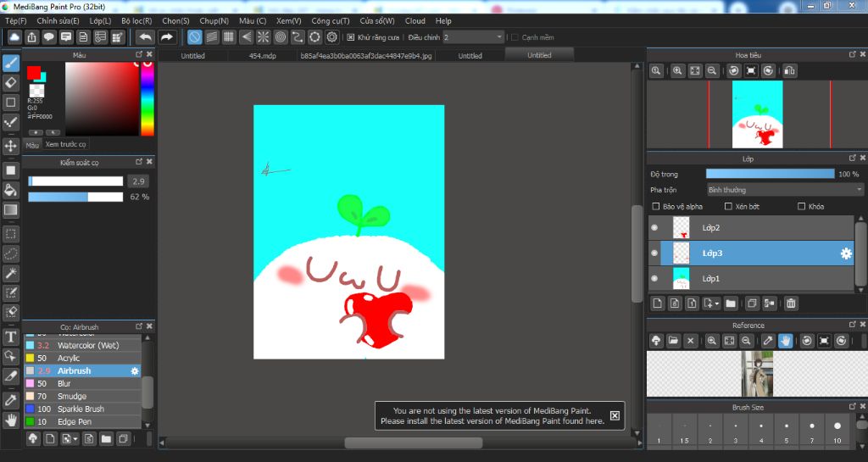Dismiss the update notification with X
This screenshot has height=462, width=868.
tap(615, 415)
